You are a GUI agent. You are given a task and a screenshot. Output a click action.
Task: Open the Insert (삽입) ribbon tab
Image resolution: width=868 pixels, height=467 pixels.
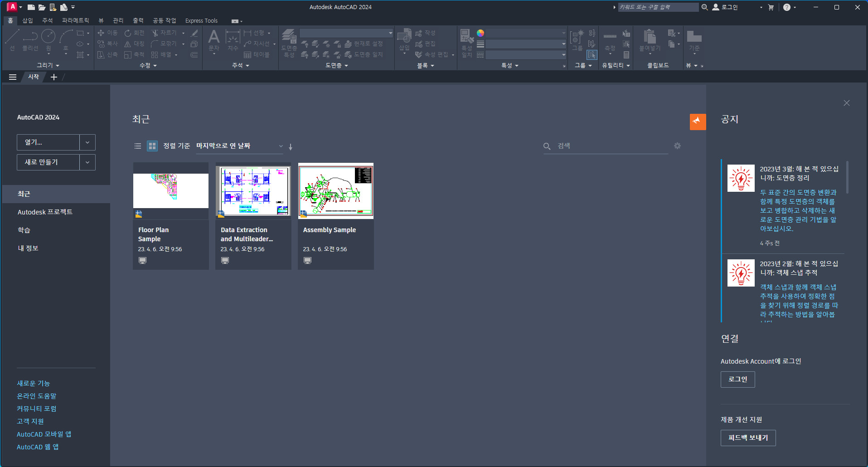coord(28,20)
